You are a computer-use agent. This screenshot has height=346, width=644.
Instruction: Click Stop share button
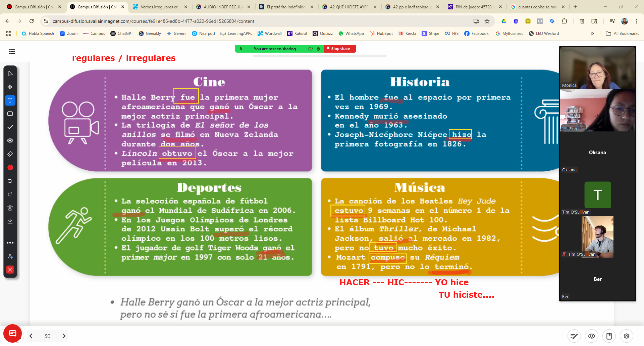point(340,49)
